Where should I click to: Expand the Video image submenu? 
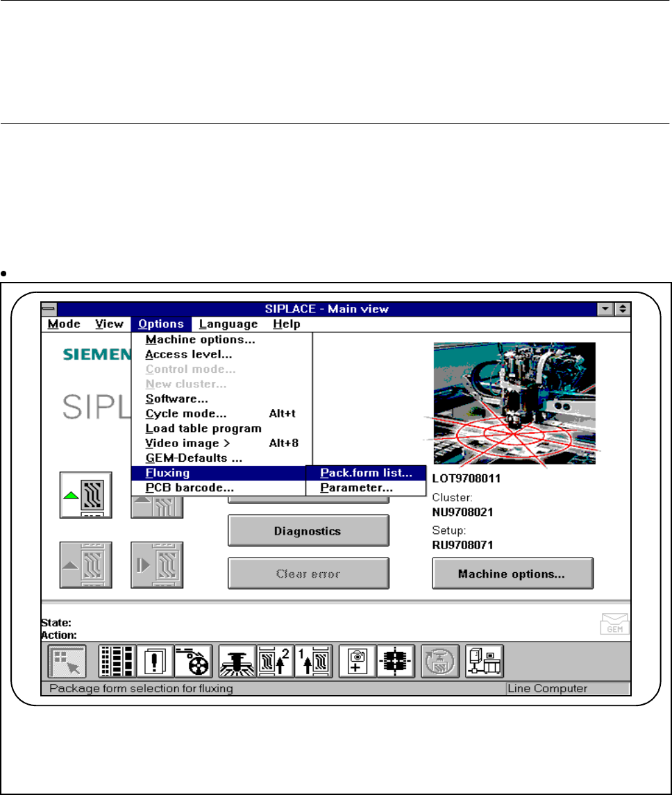pyautogui.click(x=221, y=443)
